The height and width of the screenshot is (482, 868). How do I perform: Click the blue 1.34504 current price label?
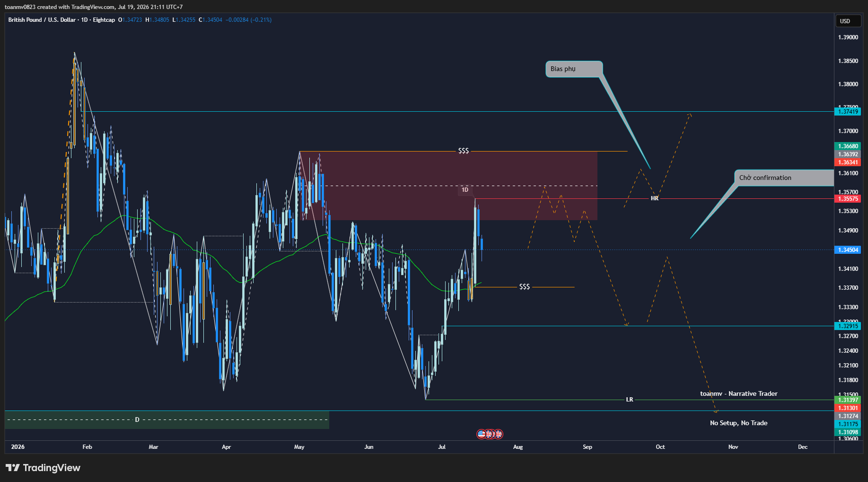[x=848, y=250]
